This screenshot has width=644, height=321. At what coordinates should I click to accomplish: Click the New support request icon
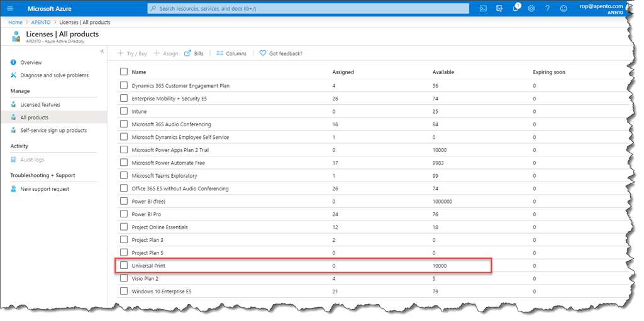[14, 189]
